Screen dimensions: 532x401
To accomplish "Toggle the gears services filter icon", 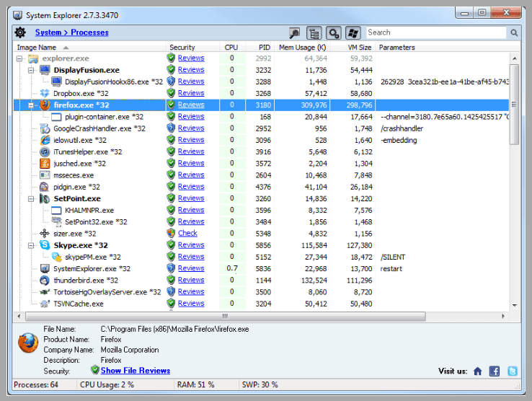I will (x=333, y=32).
